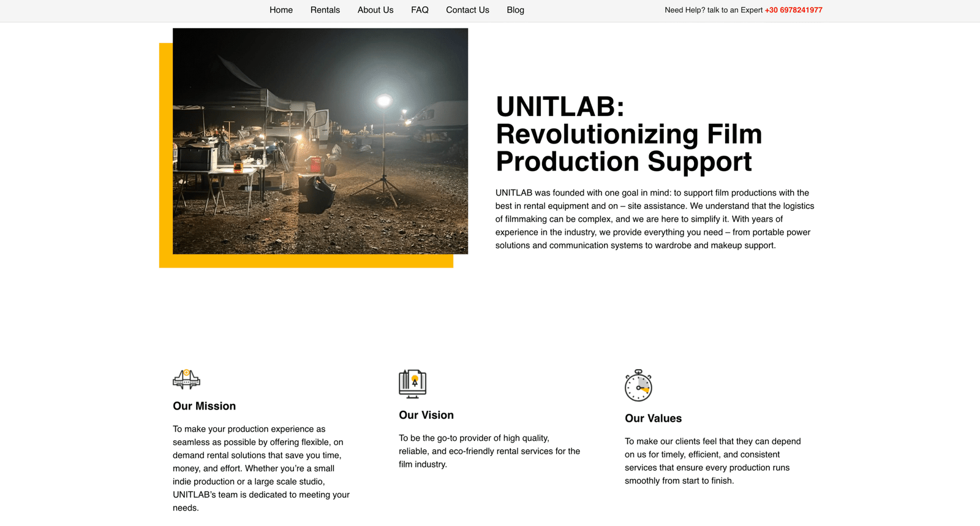The image size is (980, 526).
Task: Click the yellow accent block behind photo
Action: [x=165, y=184]
